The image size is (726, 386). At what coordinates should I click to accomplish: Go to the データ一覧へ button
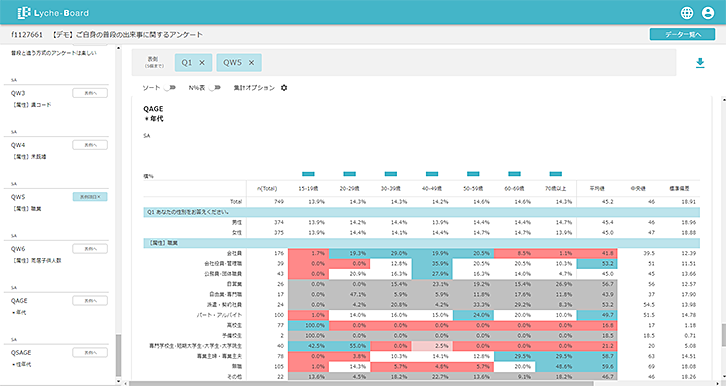pos(682,34)
